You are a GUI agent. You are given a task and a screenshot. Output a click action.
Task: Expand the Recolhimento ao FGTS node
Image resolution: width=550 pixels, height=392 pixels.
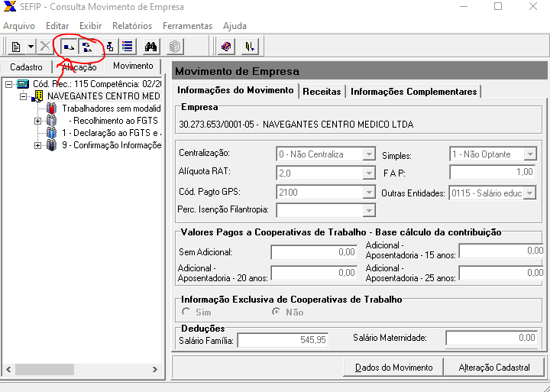click(38, 121)
